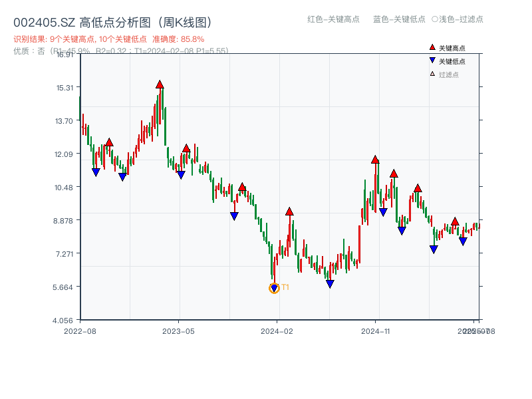Select the second blue low marker in late 2022

[122, 177]
